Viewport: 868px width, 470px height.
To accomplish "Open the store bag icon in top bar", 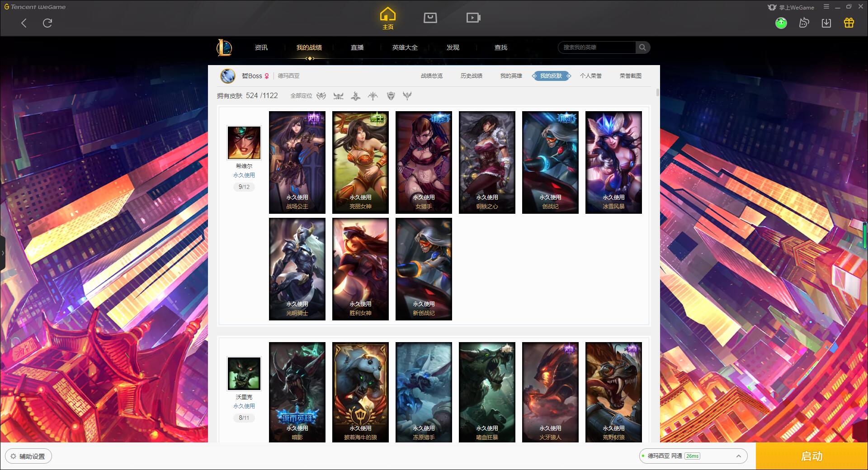I will coord(430,18).
